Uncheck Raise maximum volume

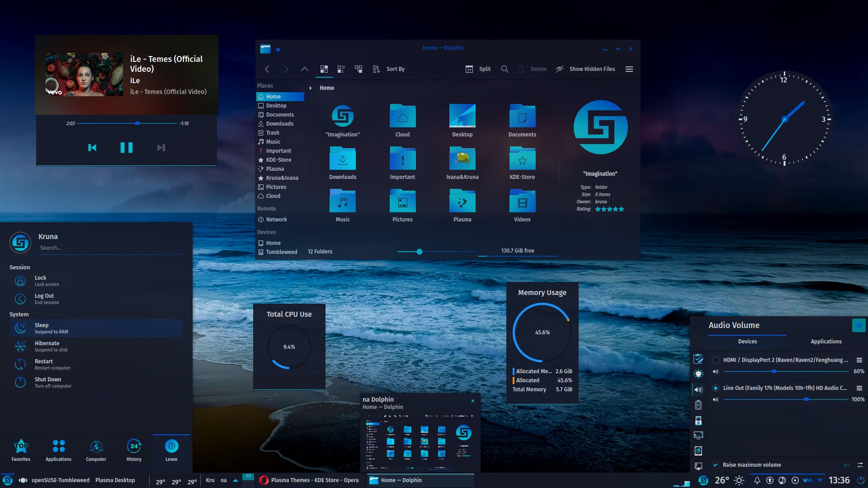click(716, 465)
